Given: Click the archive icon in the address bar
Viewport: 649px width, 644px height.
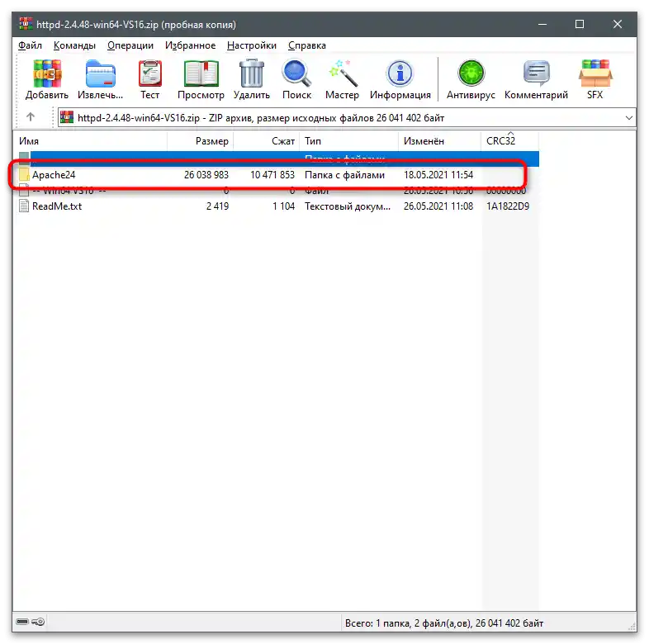Looking at the screenshot, I should pyautogui.click(x=67, y=117).
